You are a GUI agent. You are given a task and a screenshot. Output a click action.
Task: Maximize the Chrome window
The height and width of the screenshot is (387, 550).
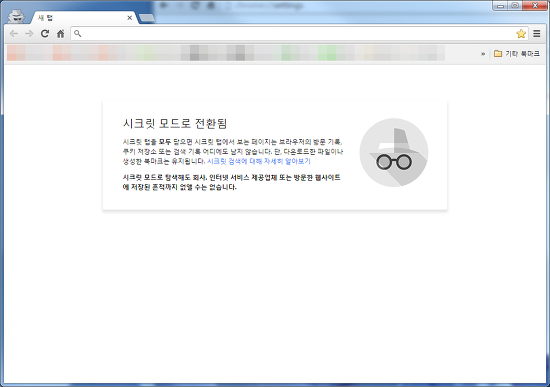[x=515, y=6]
